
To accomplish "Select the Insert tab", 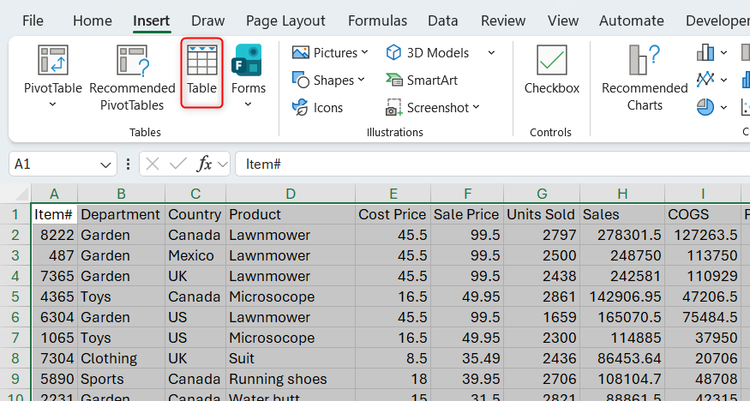I will point(151,21).
